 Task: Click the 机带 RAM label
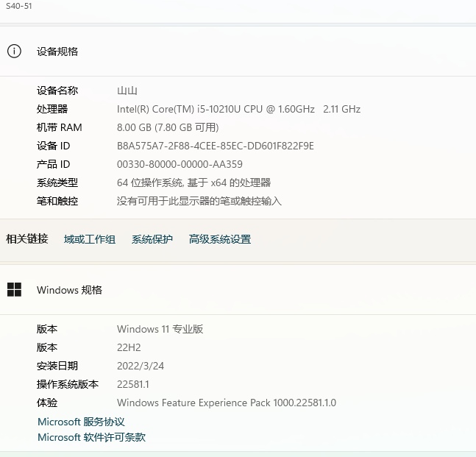tap(60, 127)
